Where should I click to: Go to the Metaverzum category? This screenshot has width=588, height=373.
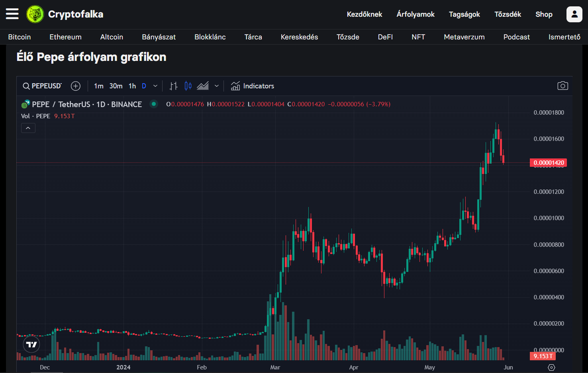coord(464,37)
